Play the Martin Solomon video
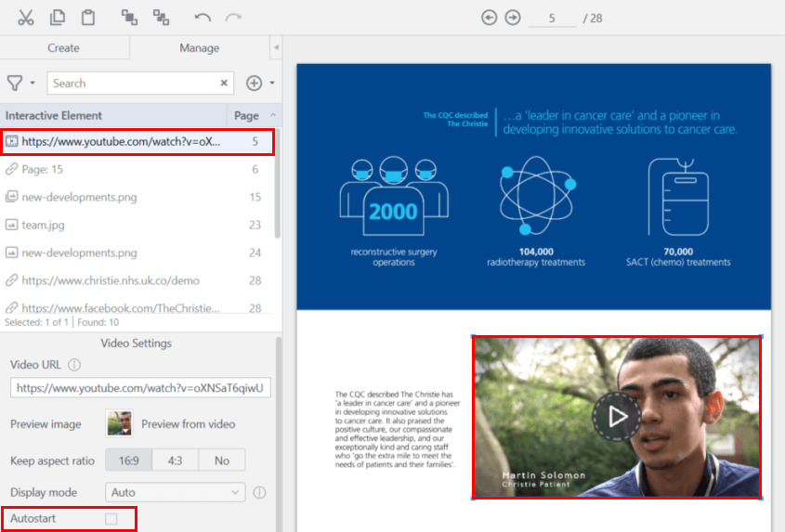 point(617,416)
